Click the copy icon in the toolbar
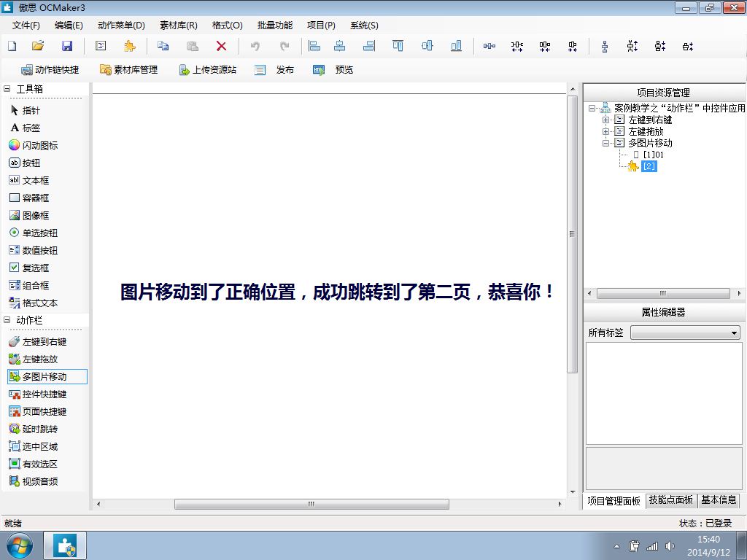This screenshot has height=560, width=747. [163, 46]
